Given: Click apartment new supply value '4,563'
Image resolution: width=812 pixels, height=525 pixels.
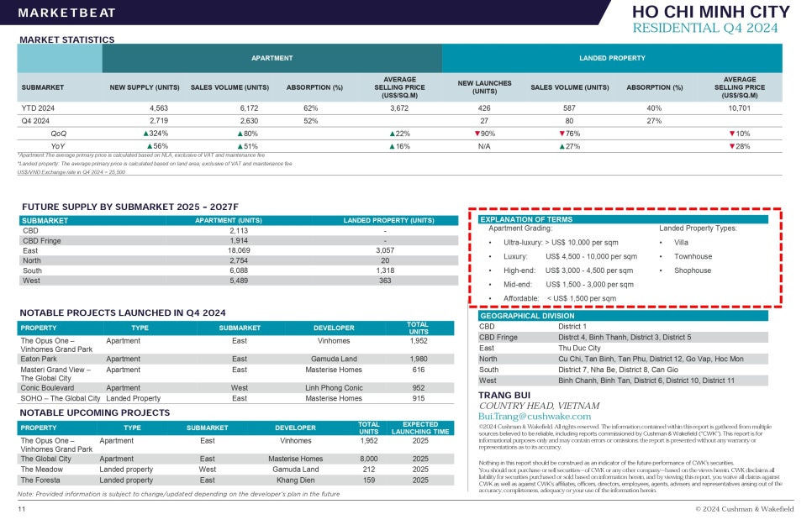Looking at the screenshot, I should tap(159, 108).
